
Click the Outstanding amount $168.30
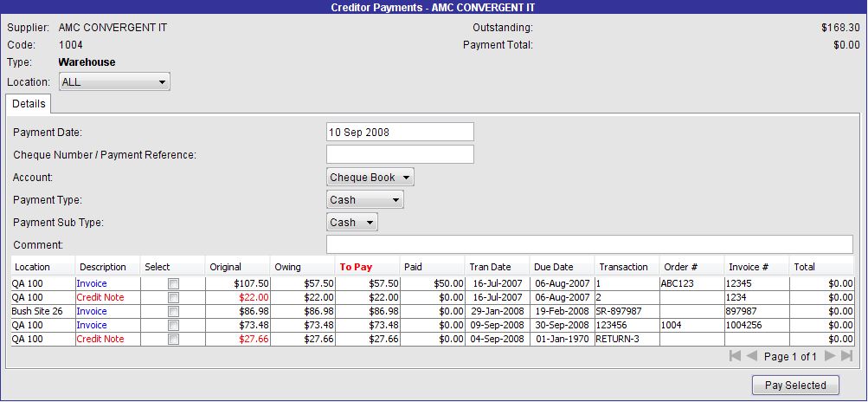point(840,27)
